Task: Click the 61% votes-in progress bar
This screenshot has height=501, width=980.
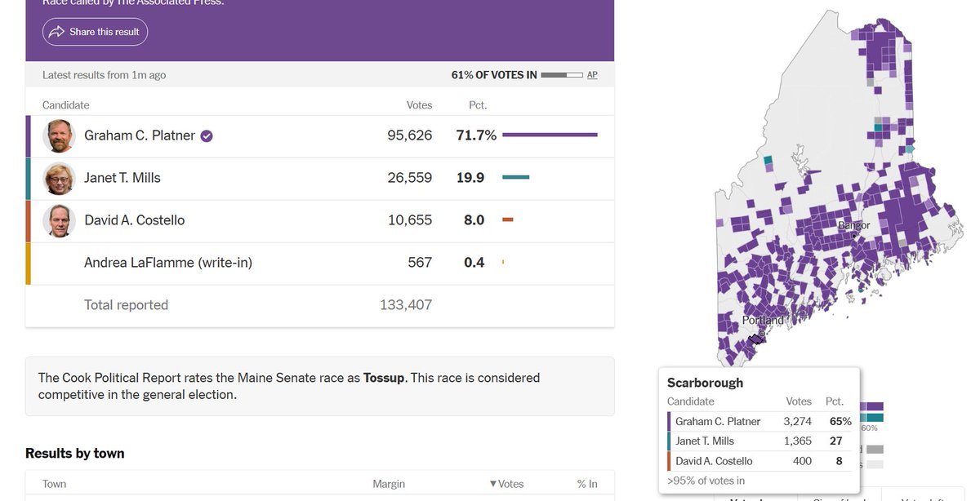Action: click(x=562, y=75)
